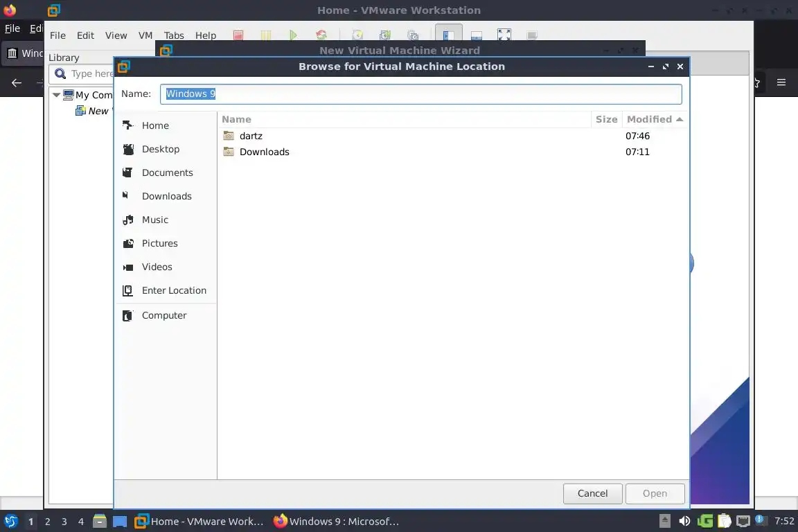Click the taskbar clock showing 7:52
Image resolution: width=798 pixels, height=532 pixels.
784,521
